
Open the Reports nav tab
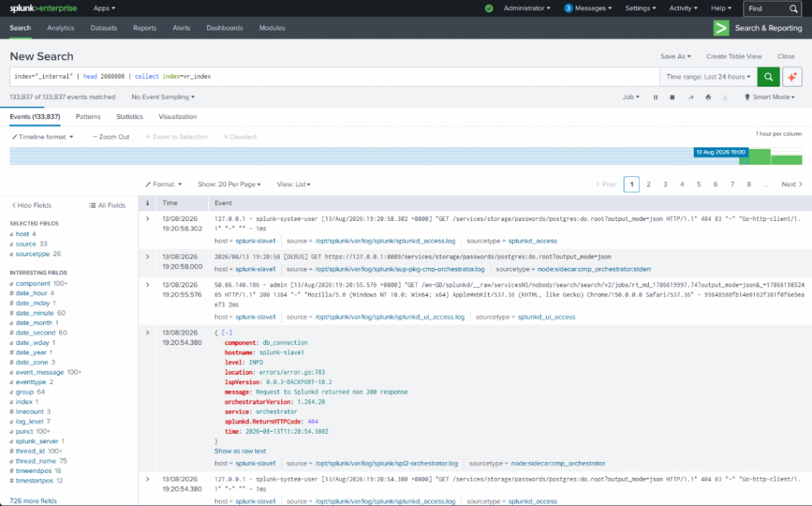pos(144,28)
